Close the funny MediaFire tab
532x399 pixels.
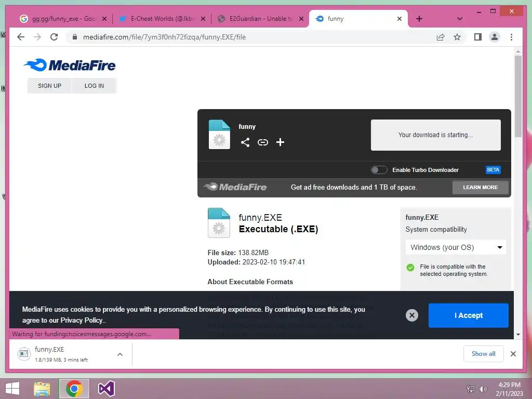click(400, 19)
